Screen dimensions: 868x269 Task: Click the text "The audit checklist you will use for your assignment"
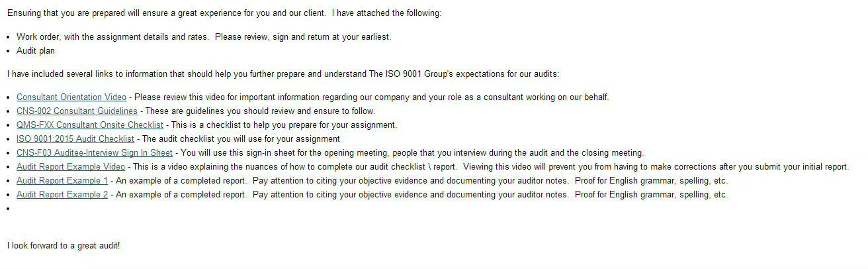[241, 139]
